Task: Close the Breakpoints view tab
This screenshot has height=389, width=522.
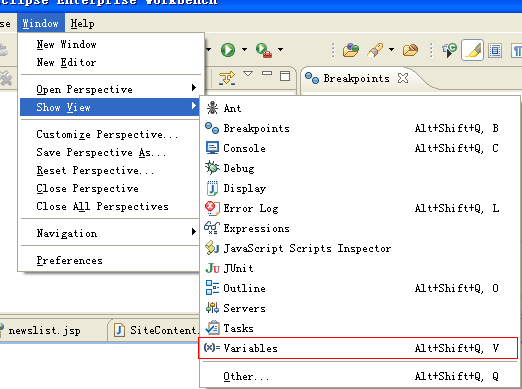Action: point(403,78)
